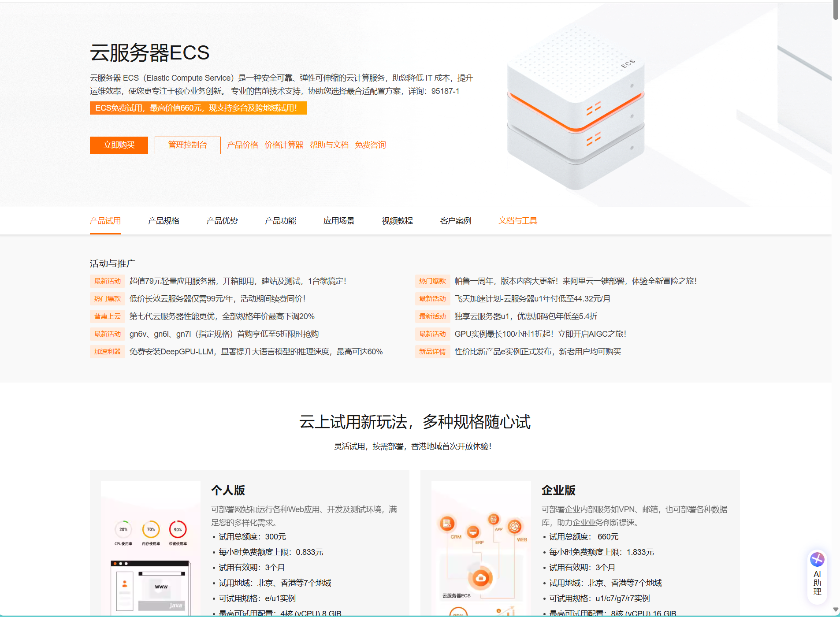
Task: Click the 企业版 illustration thumbnail
Action: 481,548
